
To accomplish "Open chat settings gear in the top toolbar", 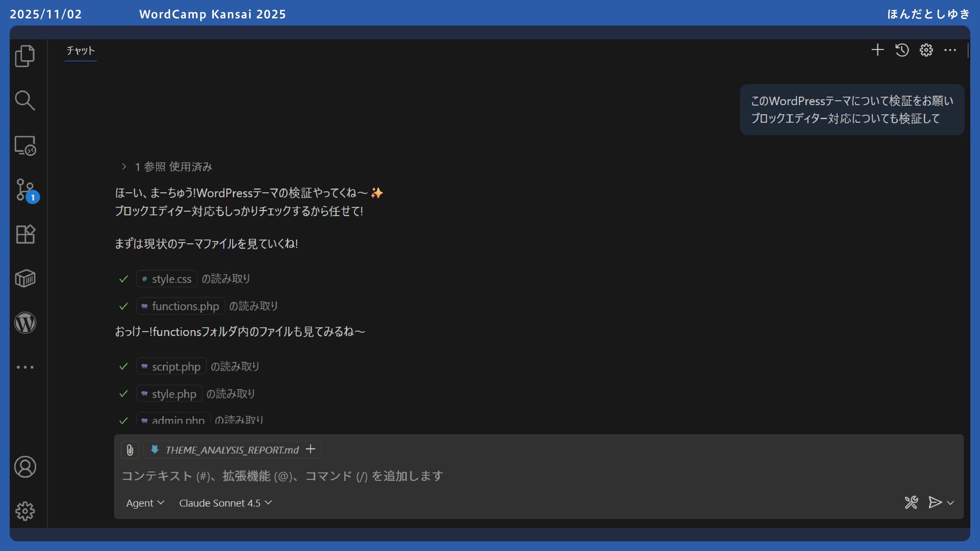I will pos(926,50).
